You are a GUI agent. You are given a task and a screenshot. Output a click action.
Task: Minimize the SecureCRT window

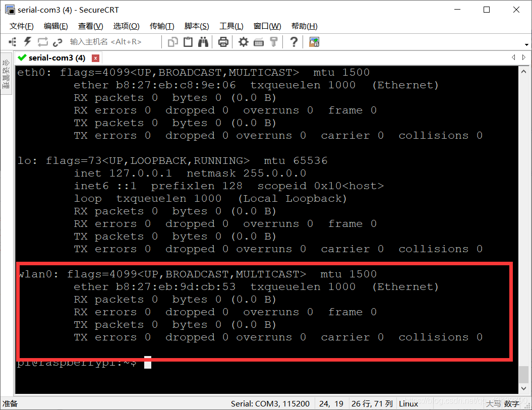tap(457, 10)
